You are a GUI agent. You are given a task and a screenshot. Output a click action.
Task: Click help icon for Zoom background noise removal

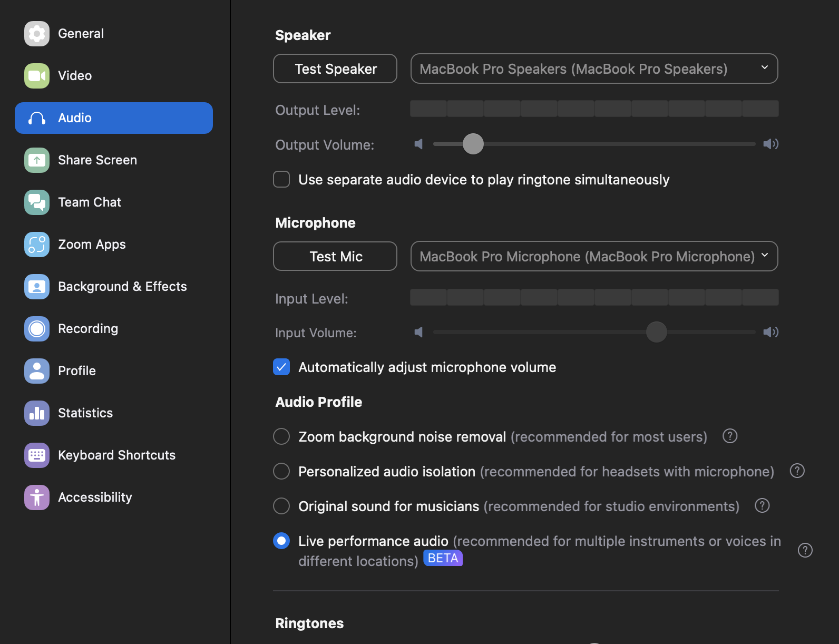point(730,436)
